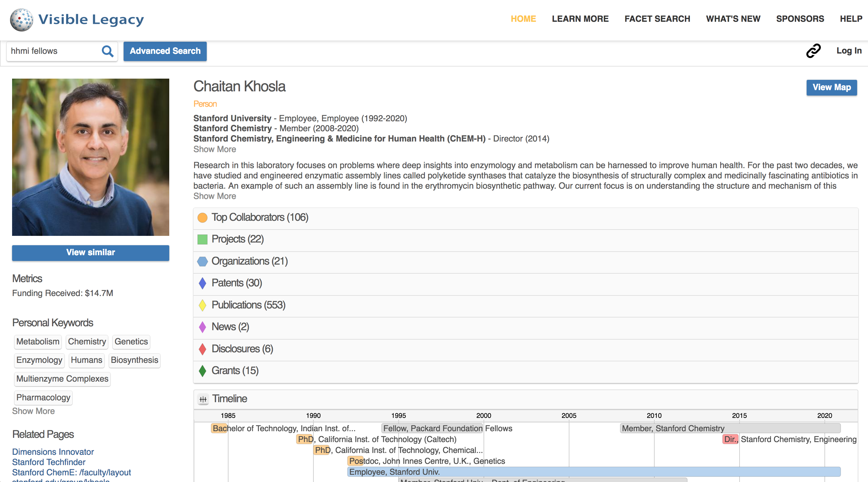868x482 pixels.
Task: Open Dimensions Innovator related page
Action: [53, 452]
